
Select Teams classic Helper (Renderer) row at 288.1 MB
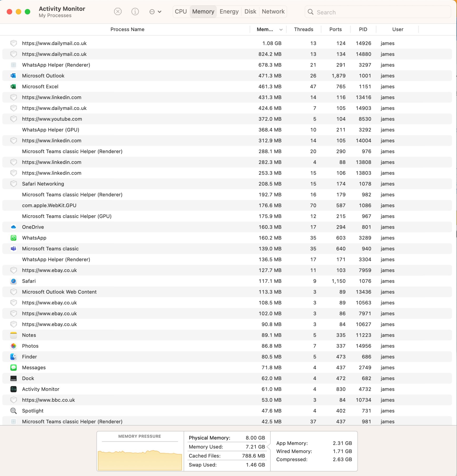[x=227, y=151]
